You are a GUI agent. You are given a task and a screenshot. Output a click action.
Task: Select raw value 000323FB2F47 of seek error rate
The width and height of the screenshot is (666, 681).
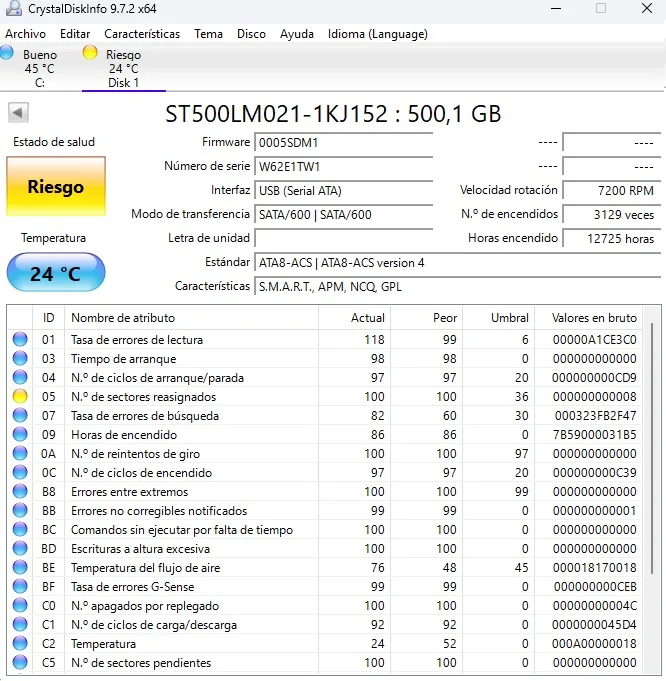point(595,416)
